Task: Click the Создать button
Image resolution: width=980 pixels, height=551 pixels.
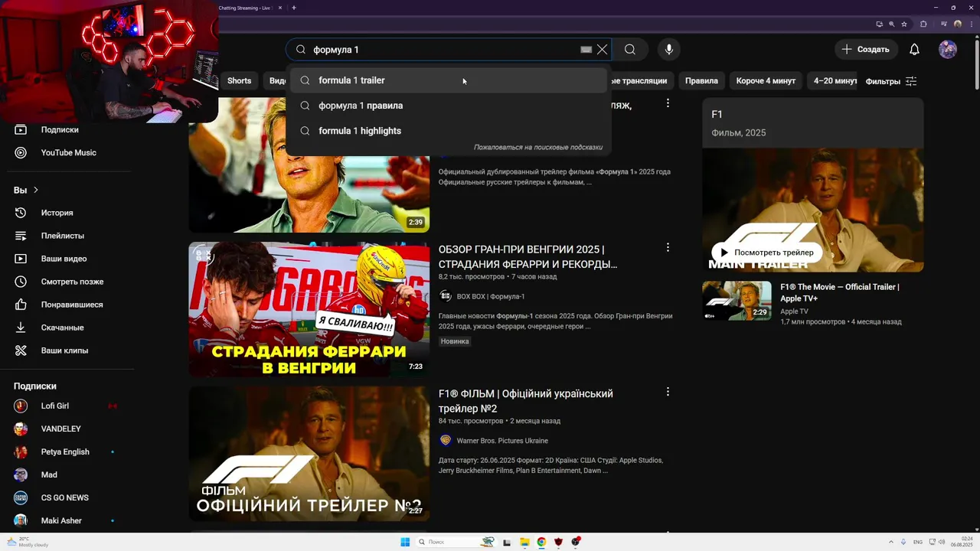Action: pyautogui.click(x=866, y=50)
